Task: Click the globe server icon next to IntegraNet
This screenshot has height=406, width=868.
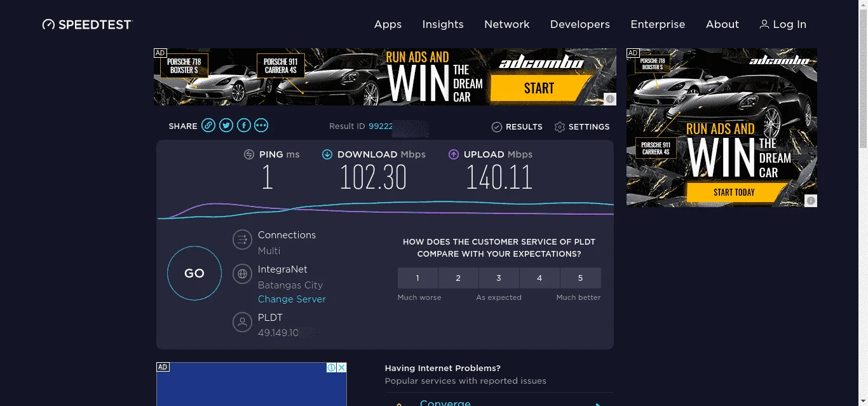Action: 241,274
